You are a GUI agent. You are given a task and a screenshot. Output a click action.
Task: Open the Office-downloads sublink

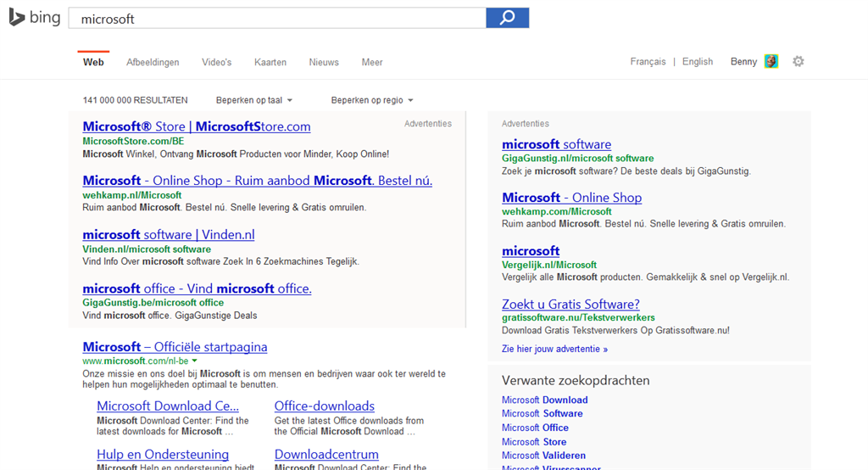tap(325, 406)
